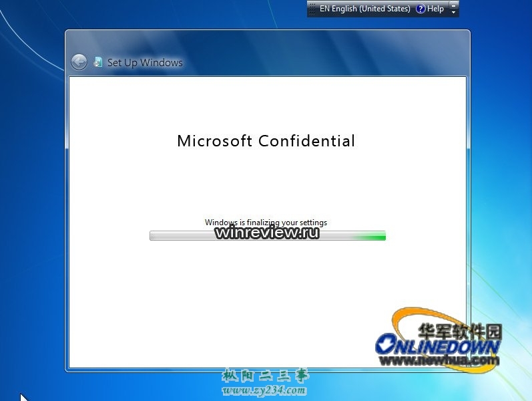Click the back arrow in Set Up Windows

click(79, 62)
